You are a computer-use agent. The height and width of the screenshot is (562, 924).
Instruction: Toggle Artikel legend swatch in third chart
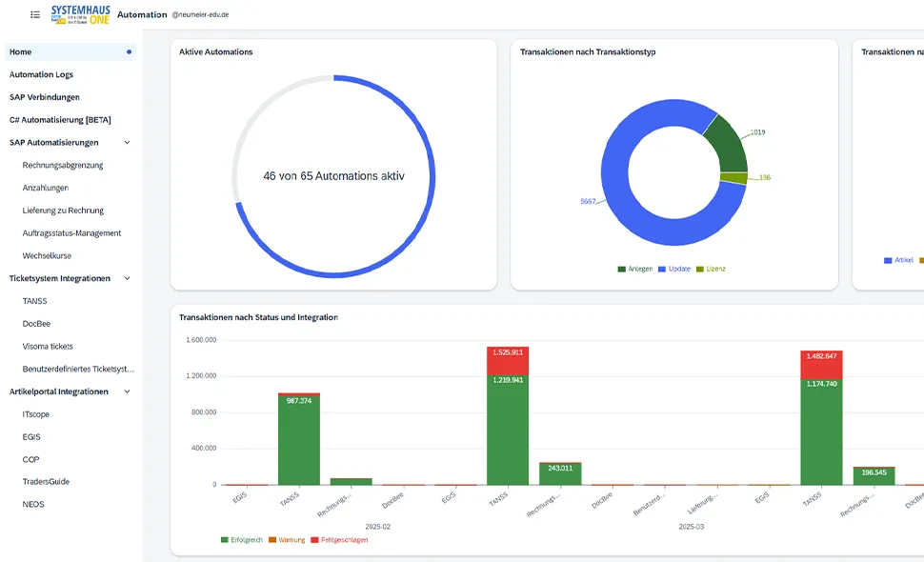[888, 260]
